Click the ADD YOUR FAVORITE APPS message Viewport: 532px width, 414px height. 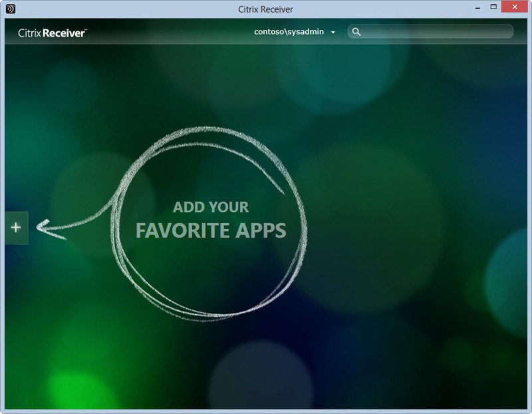tap(212, 220)
